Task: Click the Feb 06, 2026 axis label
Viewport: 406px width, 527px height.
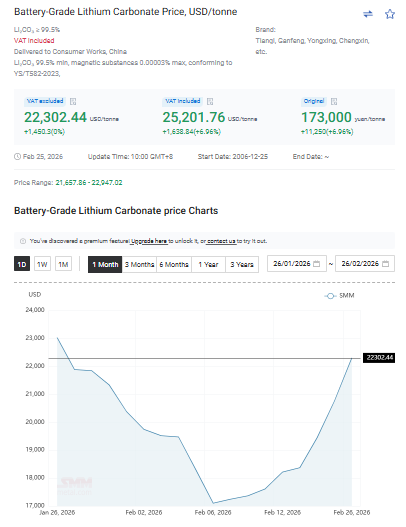Action: [213, 513]
